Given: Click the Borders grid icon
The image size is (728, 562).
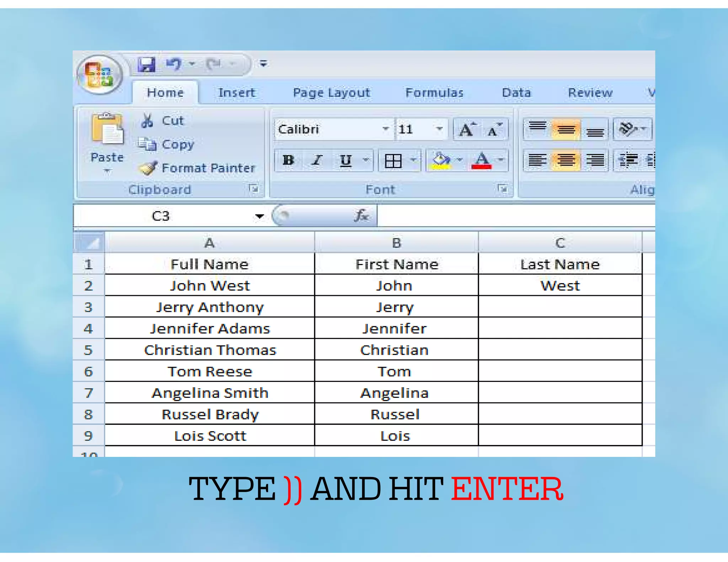Looking at the screenshot, I should pos(393,161).
